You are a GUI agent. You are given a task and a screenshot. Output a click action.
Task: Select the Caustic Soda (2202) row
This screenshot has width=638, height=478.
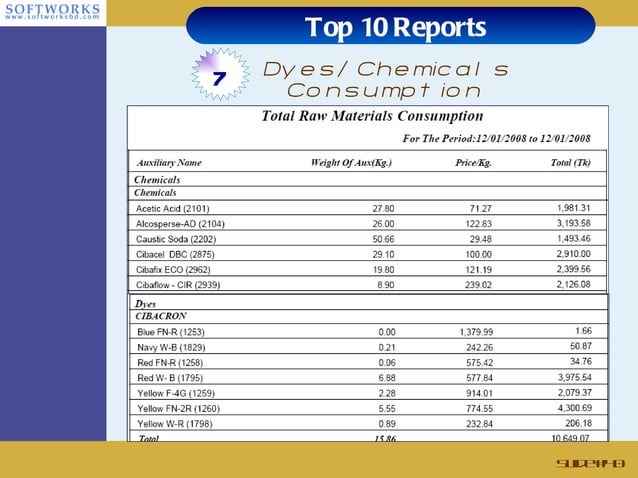coord(368,238)
